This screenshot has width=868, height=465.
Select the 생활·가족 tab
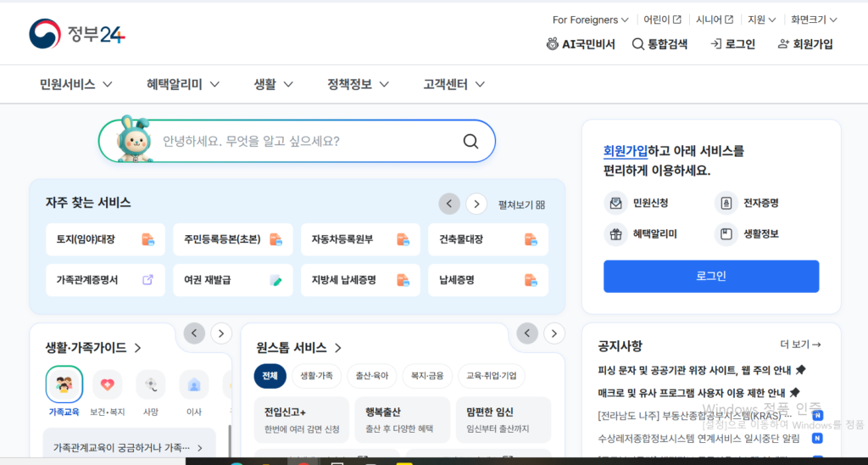click(x=317, y=376)
